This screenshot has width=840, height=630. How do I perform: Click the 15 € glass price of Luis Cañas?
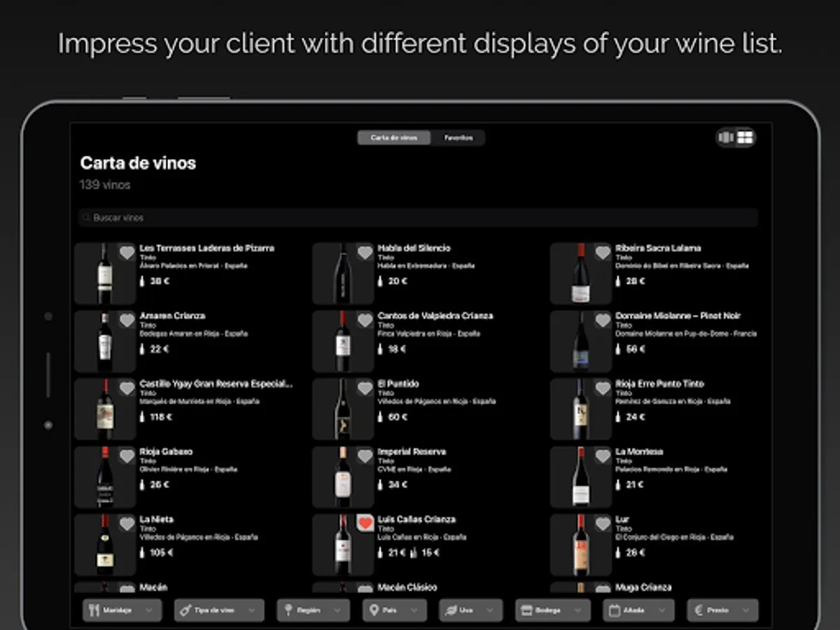tap(431, 553)
